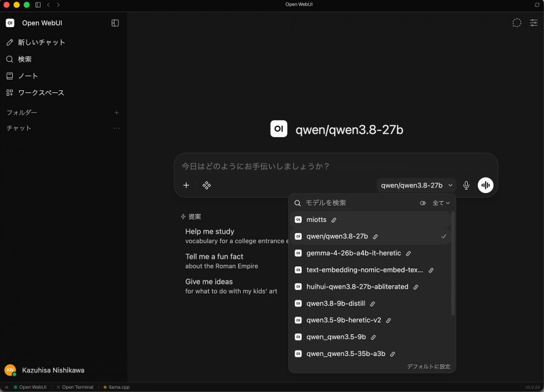Open the 全て filter dropdown
The image size is (544, 392).
point(441,203)
